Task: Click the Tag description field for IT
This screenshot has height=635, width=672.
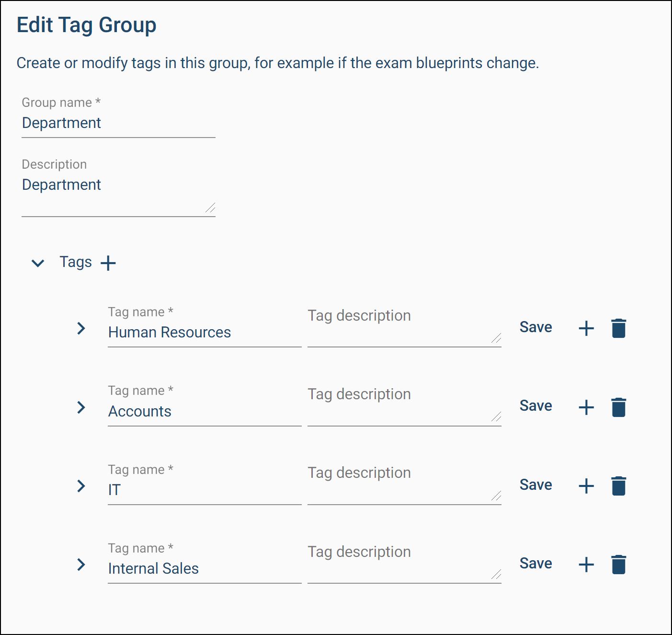Action: 404,484
